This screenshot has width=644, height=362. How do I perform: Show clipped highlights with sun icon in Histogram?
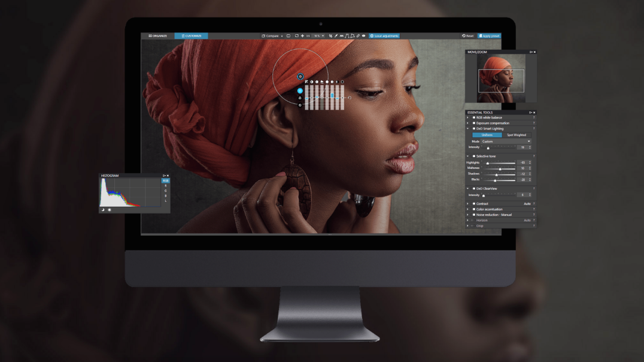tap(110, 210)
